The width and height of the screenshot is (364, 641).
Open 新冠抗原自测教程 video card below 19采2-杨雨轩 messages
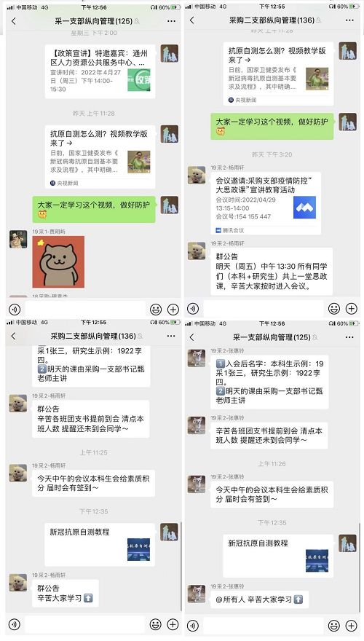pos(100,545)
